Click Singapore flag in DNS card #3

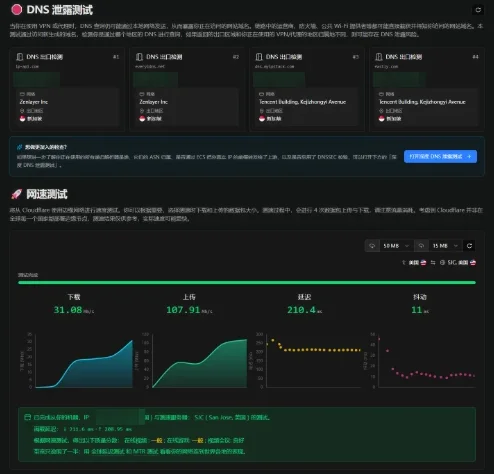click(262, 119)
